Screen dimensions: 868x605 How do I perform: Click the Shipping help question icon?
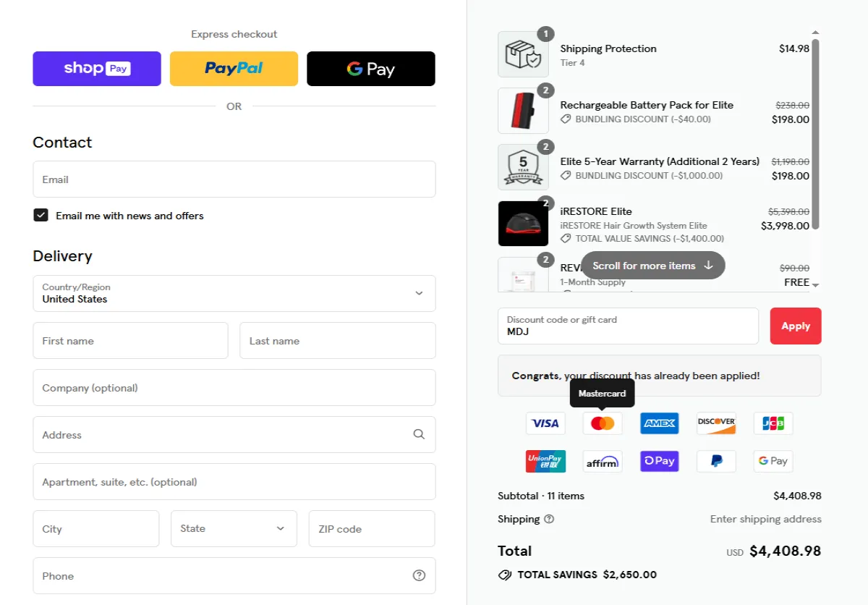pyautogui.click(x=549, y=519)
